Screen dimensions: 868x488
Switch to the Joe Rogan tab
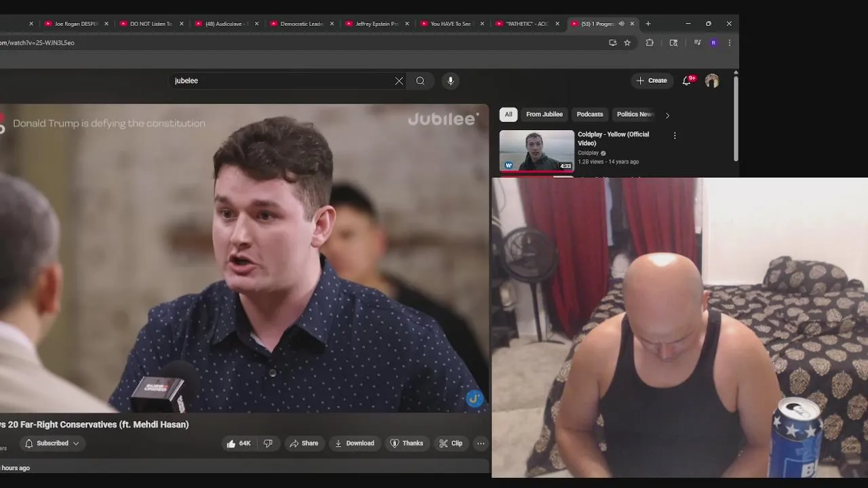[75, 24]
